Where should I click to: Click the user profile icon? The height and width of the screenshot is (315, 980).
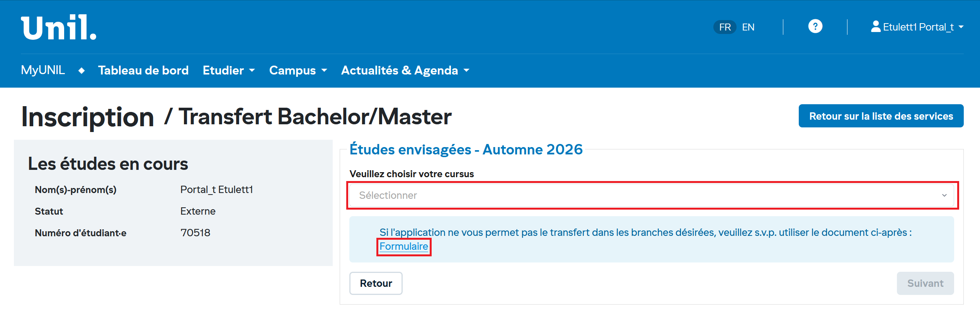[875, 27]
